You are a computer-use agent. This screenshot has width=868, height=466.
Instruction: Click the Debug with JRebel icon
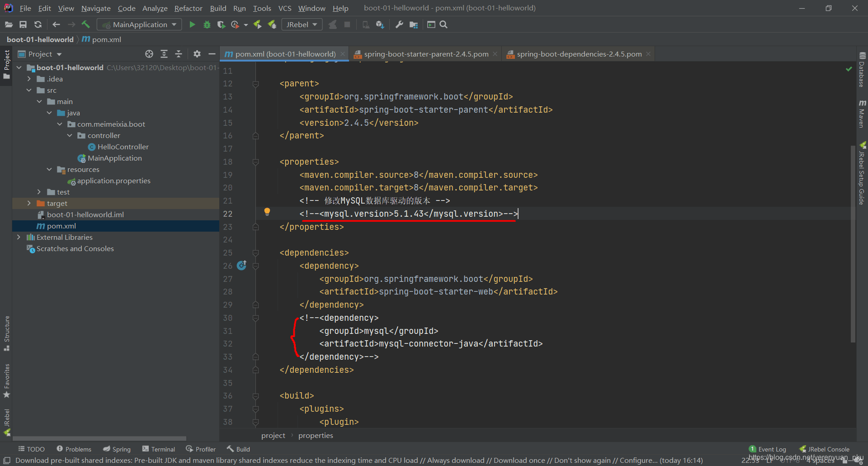pyautogui.click(x=272, y=24)
